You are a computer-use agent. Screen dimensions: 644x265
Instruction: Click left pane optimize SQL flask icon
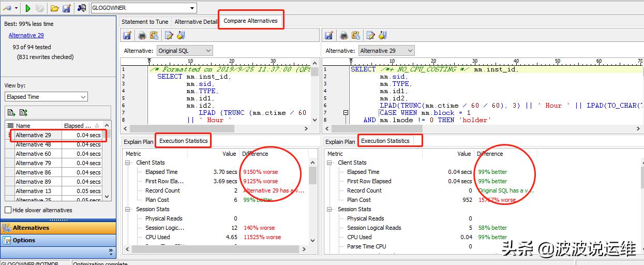tap(181, 35)
